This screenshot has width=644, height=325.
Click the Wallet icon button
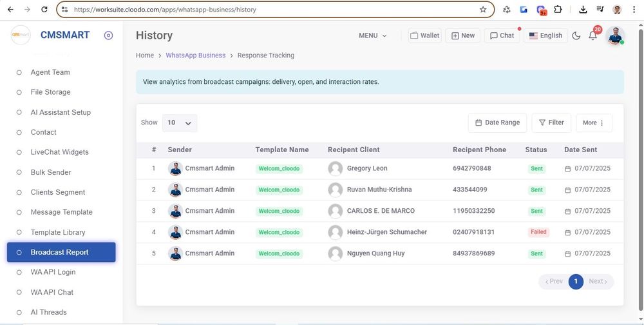pyautogui.click(x=425, y=35)
